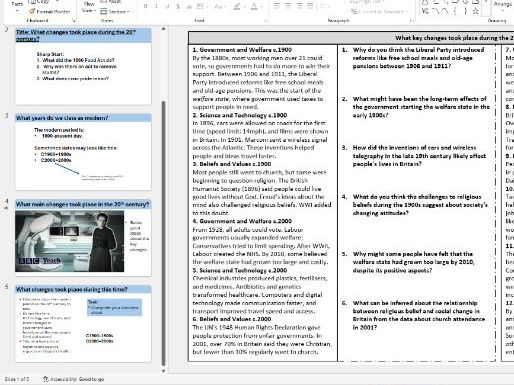Select the right brace shape
This screenshot has height=385, width=514.
tap(465, 11)
